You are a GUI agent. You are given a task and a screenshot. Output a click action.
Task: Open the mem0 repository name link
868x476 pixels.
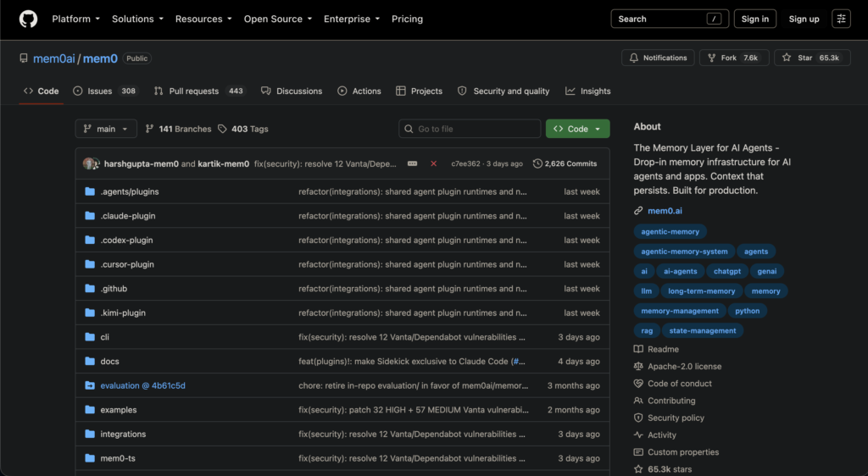pyautogui.click(x=100, y=58)
